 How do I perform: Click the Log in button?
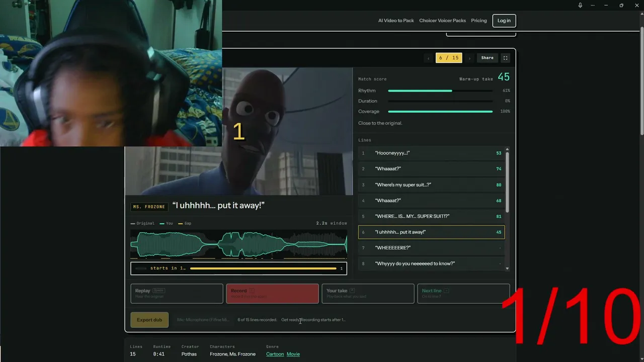tap(504, 21)
